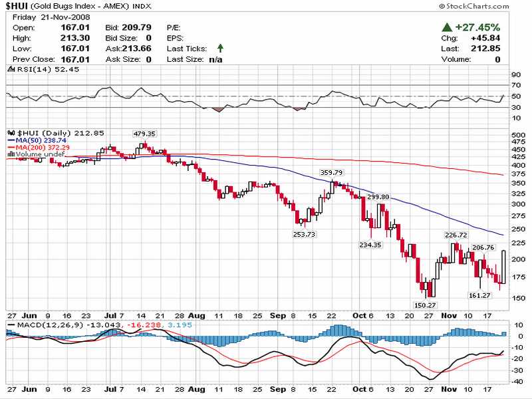Click the 479.35 peak price label

pos(144,134)
